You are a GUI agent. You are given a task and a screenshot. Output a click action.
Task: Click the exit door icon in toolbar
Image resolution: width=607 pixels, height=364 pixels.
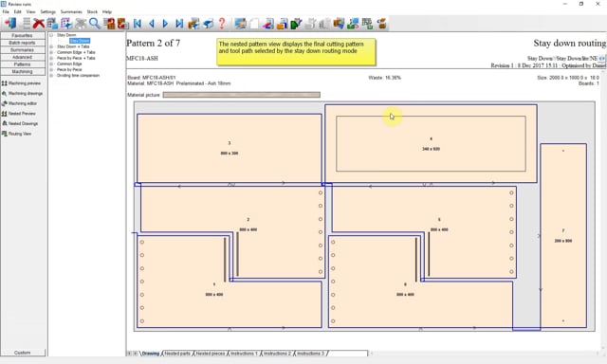coord(10,23)
